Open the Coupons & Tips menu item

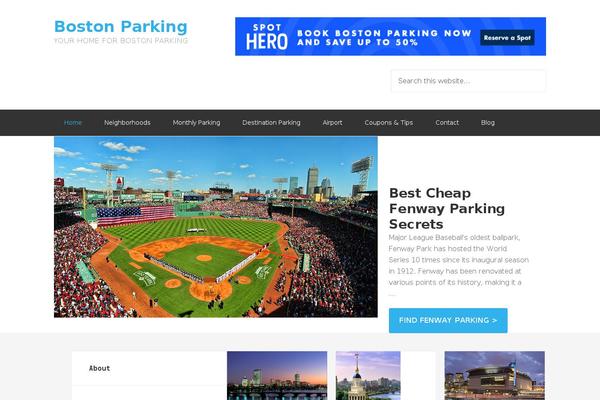388,122
